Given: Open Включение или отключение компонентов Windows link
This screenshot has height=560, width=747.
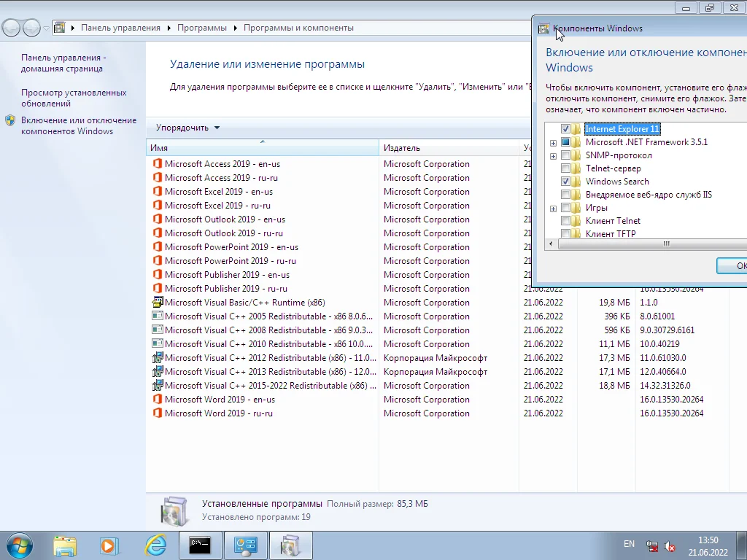Looking at the screenshot, I should 79,125.
